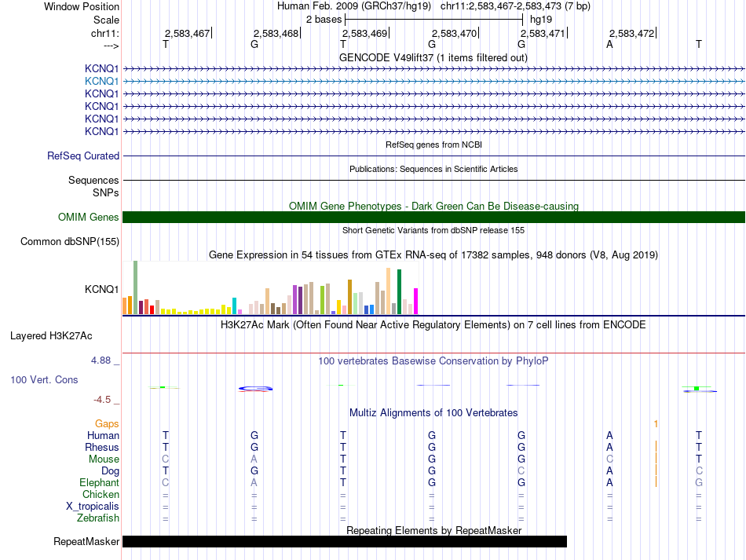
Task: Click the Elephant species label
Action: click(x=99, y=483)
